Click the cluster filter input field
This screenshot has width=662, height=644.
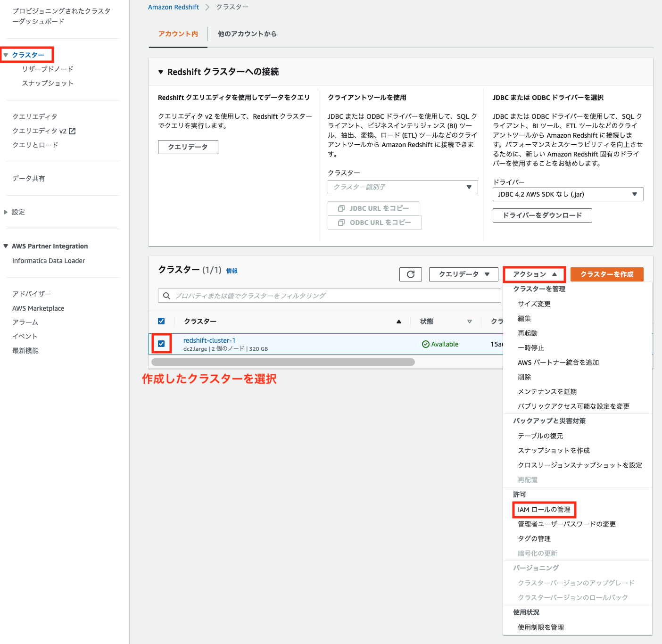(330, 295)
